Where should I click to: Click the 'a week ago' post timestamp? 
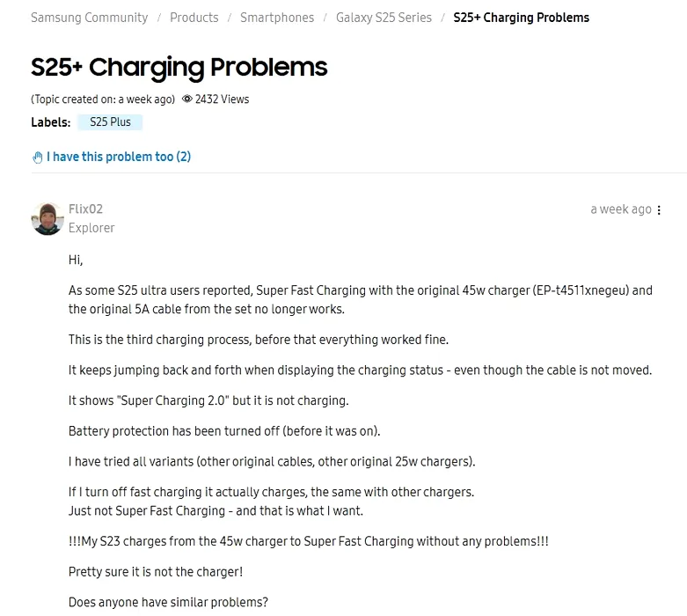pos(621,209)
